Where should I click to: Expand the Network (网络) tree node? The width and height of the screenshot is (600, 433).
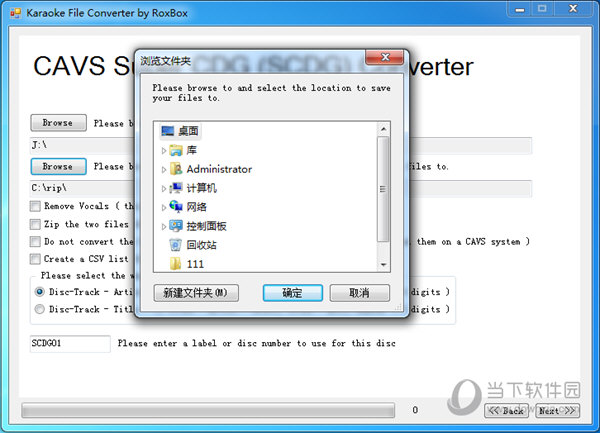coord(164,207)
